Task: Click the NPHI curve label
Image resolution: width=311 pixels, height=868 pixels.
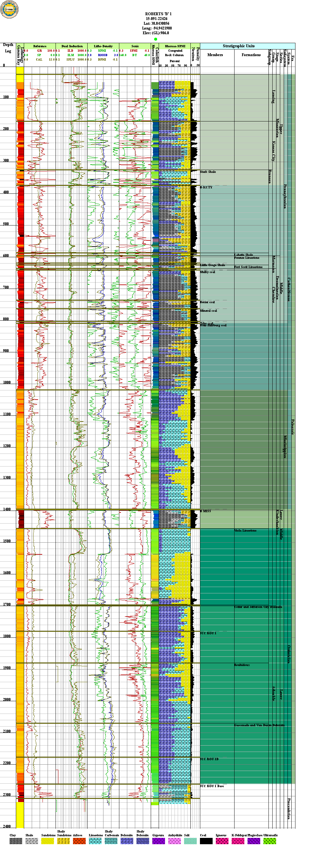Action: 102,51
